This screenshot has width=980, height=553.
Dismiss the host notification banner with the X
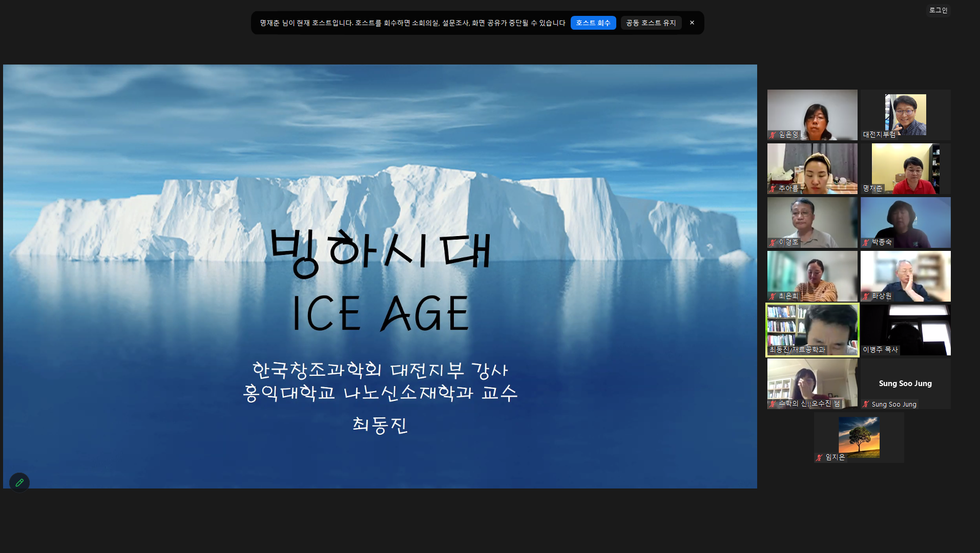click(692, 23)
